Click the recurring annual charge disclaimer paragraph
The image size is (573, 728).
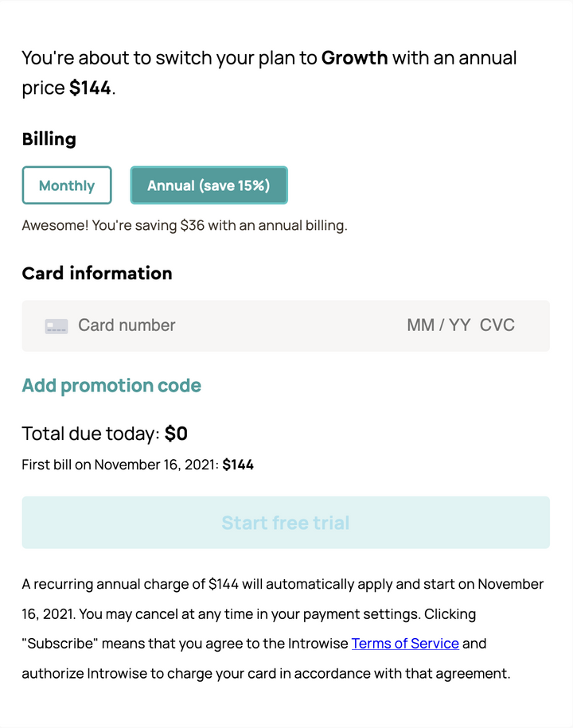[x=283, y=629]
